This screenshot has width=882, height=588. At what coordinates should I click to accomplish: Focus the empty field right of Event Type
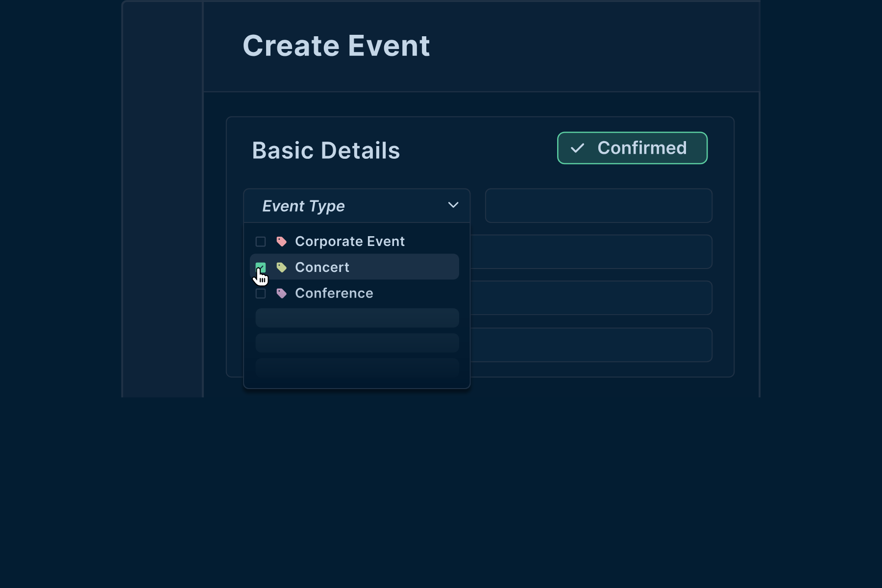click(598, 206)
